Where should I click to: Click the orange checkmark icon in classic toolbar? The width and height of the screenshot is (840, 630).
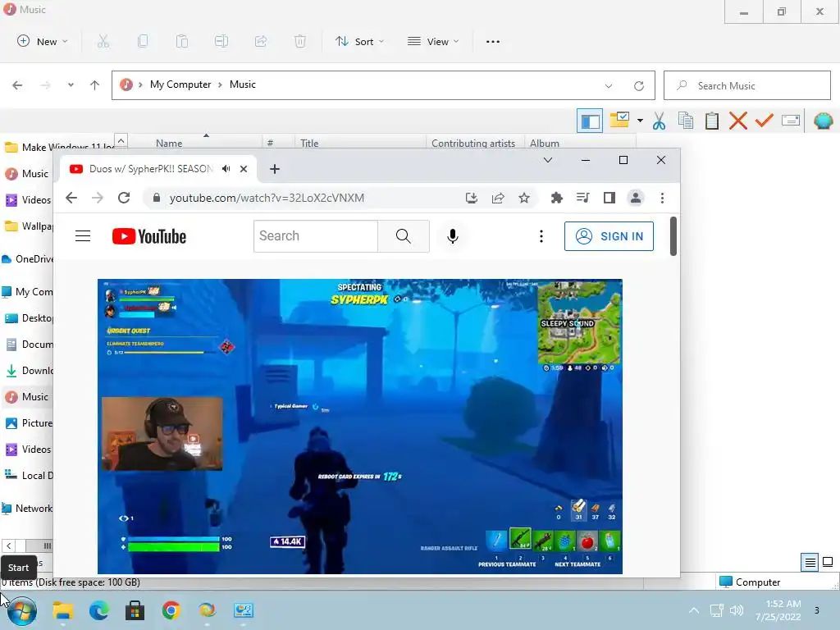[x=764, y=121]
